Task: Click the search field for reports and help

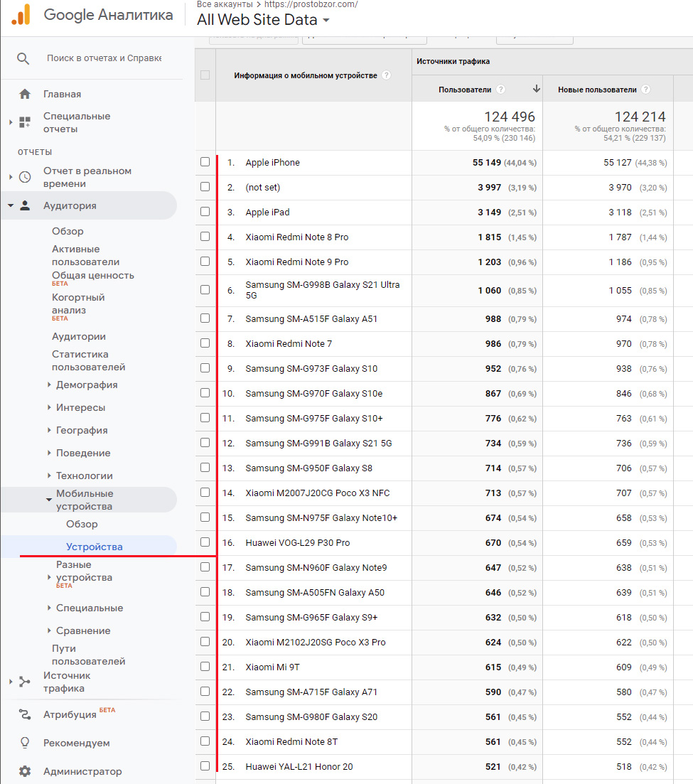Action: tap(104, 58)
